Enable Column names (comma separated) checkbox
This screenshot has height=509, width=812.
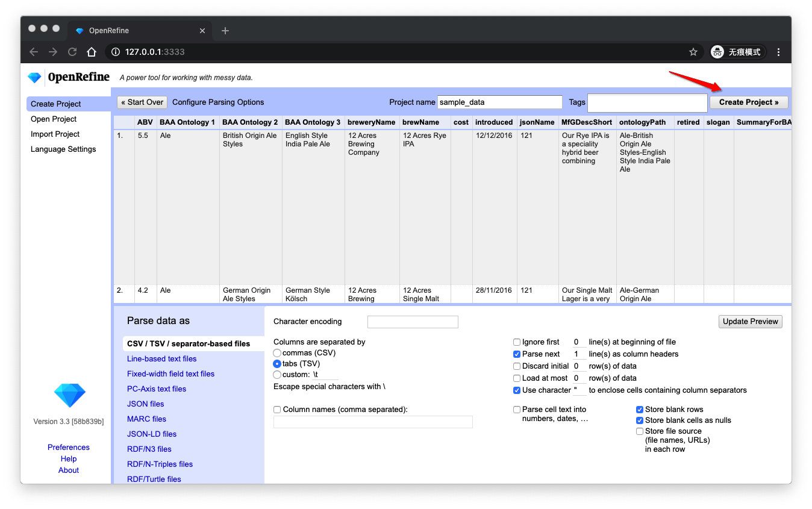[277, 410]
